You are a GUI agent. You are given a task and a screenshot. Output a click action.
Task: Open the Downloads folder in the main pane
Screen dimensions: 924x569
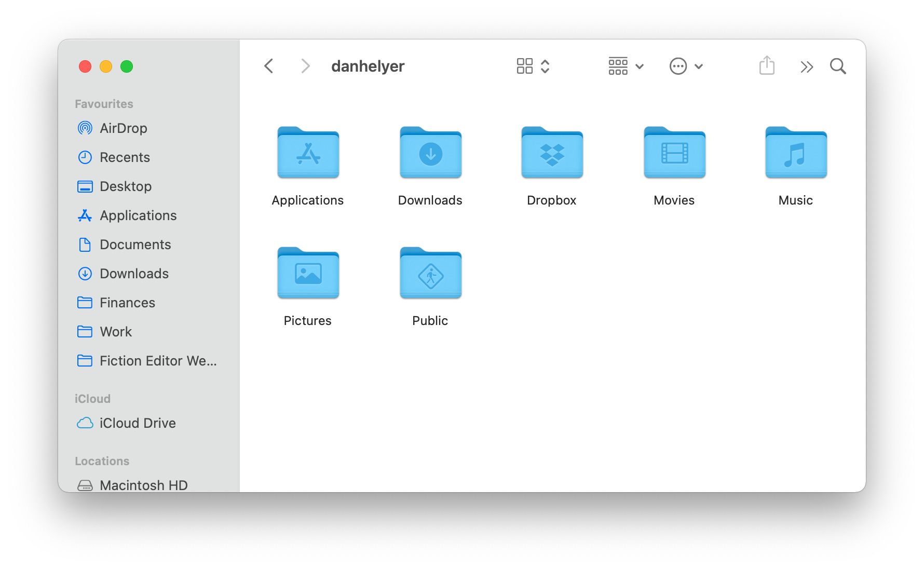pyautogui.click(x=430, y=153)
